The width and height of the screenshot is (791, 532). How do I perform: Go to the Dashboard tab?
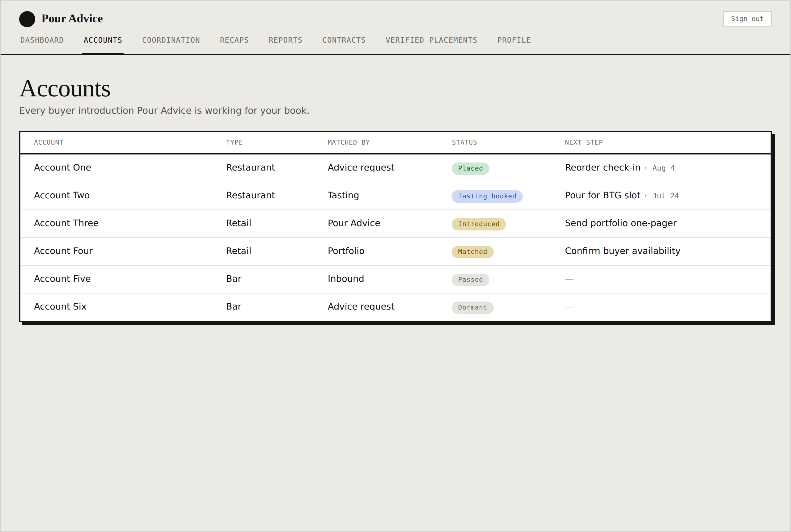tap(42, 40)
